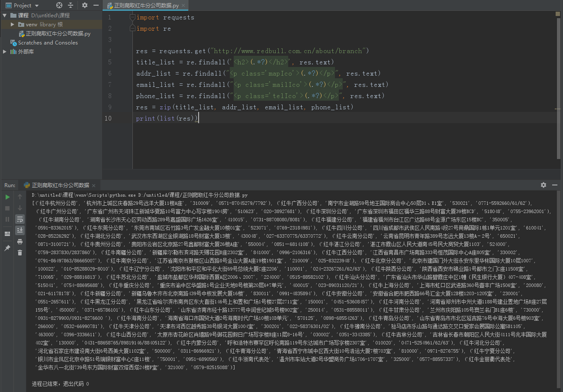The image size is (563, 392).
Task: Click the zip call on line 9
Action: (x=257, y=107)
